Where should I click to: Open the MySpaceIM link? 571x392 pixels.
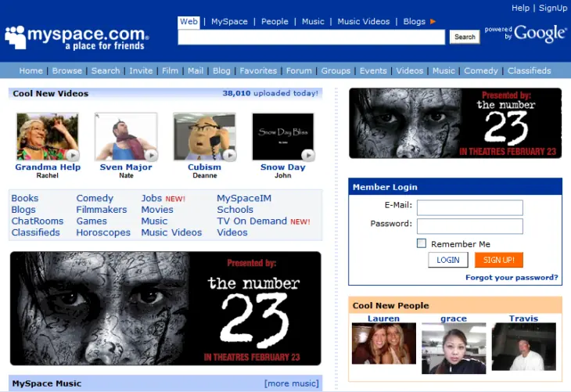coord(244,198)
